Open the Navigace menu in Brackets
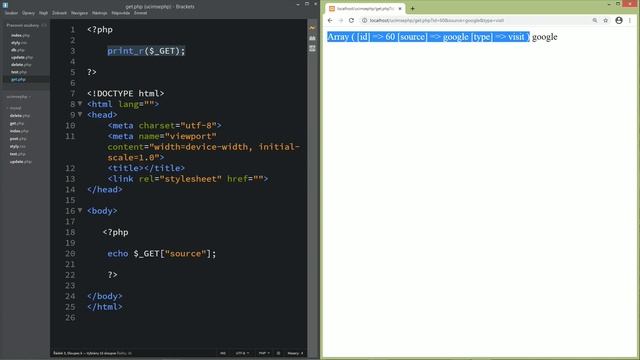This screenshot has height=360, width=640. click(79, 13)
